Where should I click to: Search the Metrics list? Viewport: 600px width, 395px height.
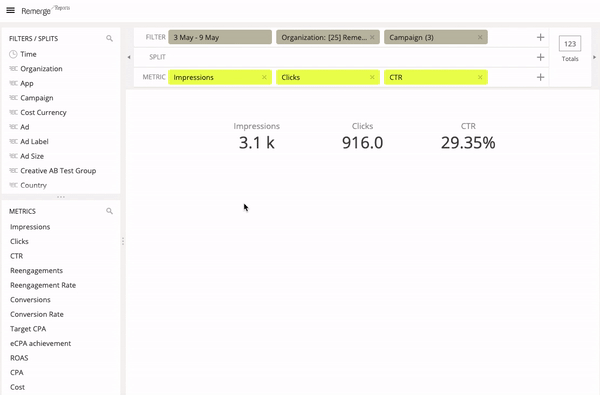(109, 211)
